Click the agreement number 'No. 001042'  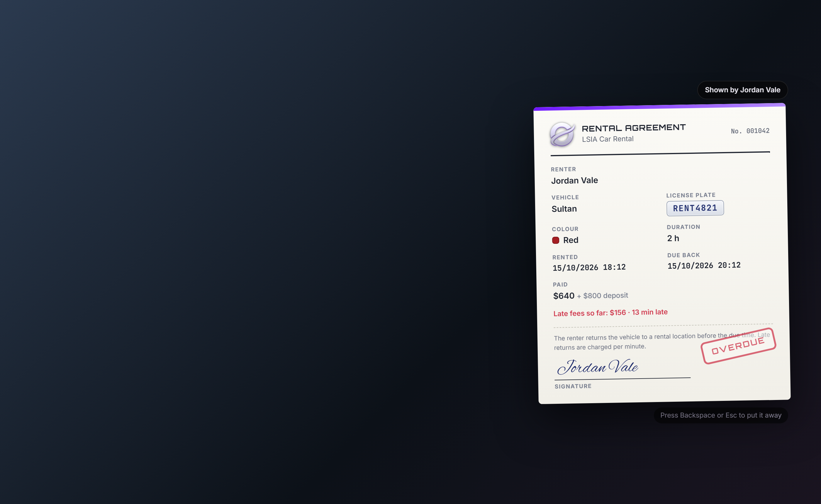coord(750,131)
